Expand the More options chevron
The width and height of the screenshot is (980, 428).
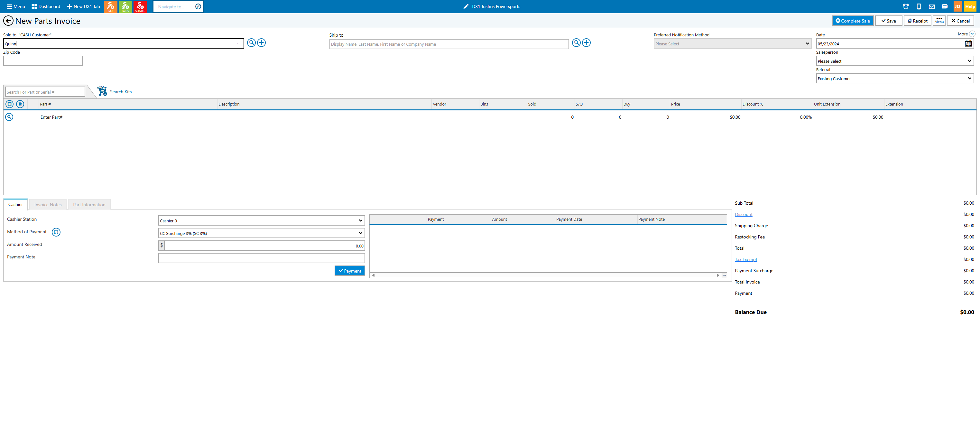click(x=972, y=34)
